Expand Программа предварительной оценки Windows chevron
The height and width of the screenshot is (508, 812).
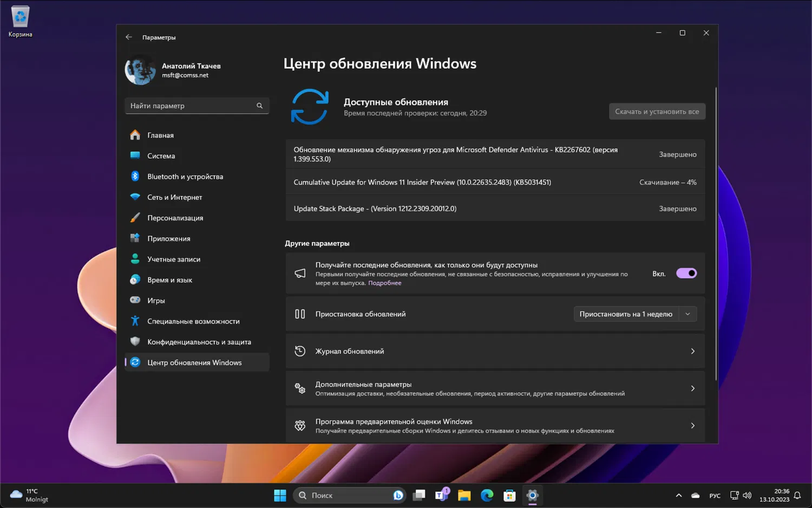click(x=693, y=426)
